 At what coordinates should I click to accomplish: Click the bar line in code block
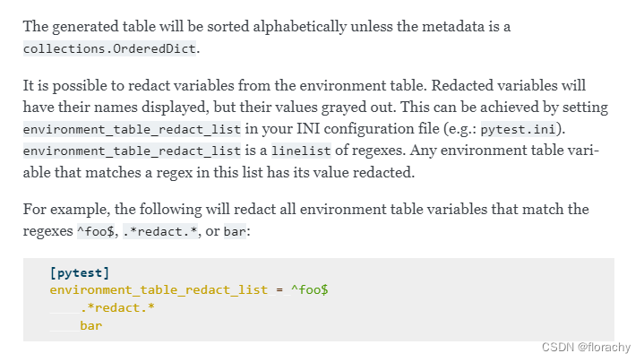tap(90, 326)
